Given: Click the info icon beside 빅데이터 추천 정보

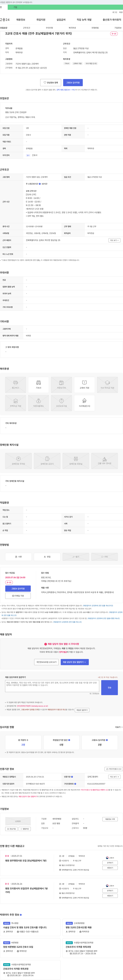Looking at the screenshot, I should (20, 915).
